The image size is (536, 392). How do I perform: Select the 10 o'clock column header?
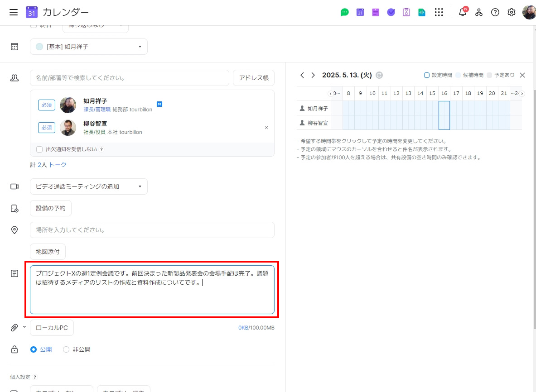[372, 93]
